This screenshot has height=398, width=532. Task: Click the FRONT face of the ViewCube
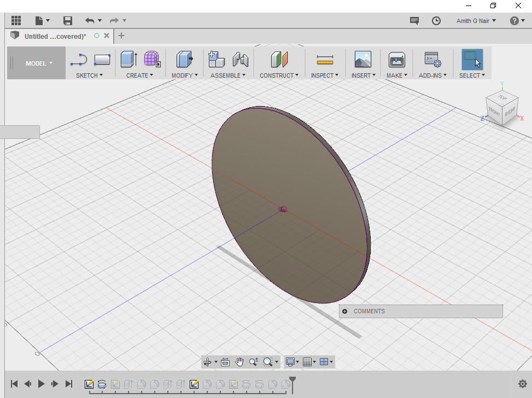pos(494,111)
